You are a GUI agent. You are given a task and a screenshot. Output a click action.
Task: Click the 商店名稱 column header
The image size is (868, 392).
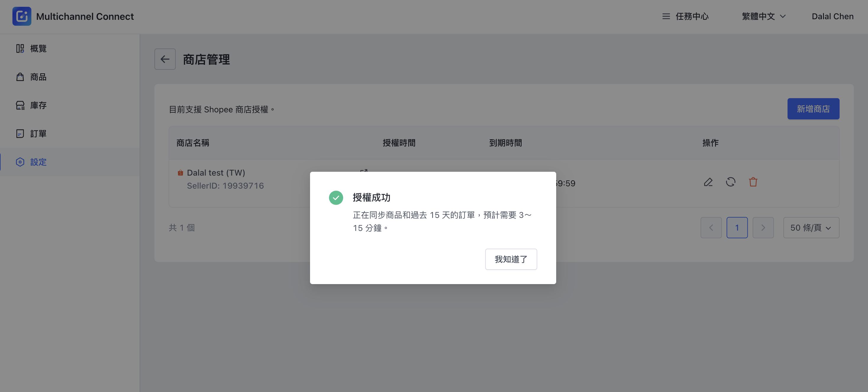point(193,143)
